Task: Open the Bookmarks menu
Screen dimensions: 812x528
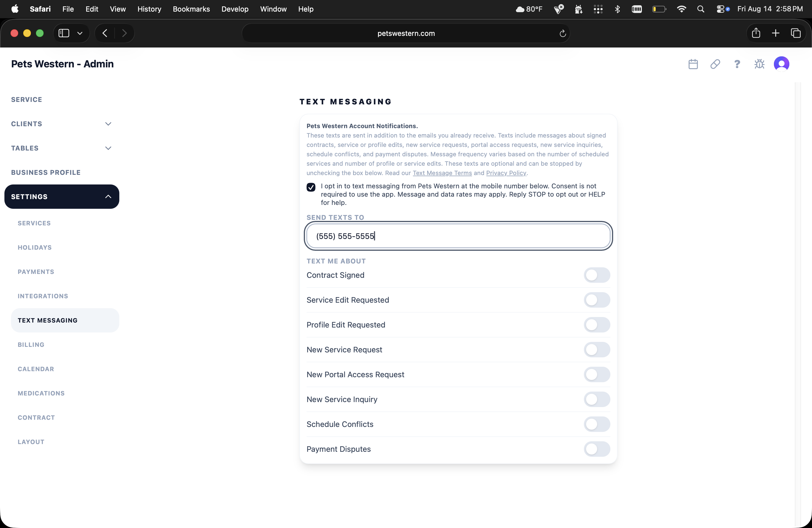Action: (x=191, y=9)
